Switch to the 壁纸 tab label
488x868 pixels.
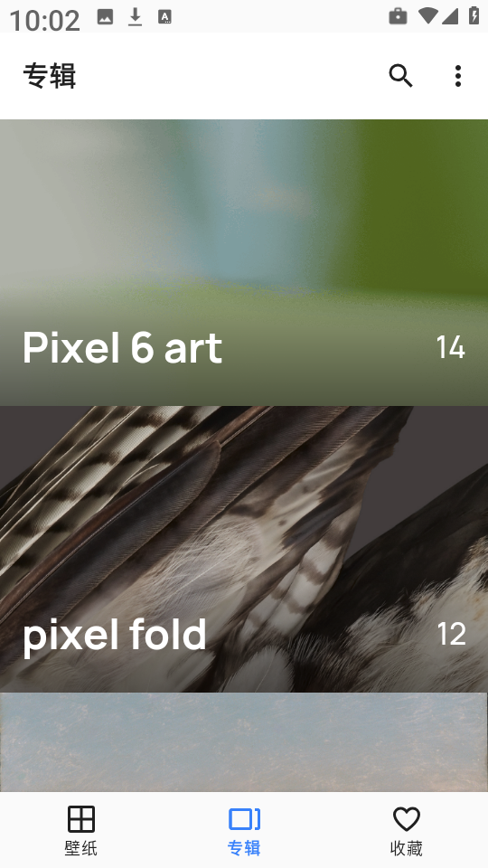pos(80,848)
